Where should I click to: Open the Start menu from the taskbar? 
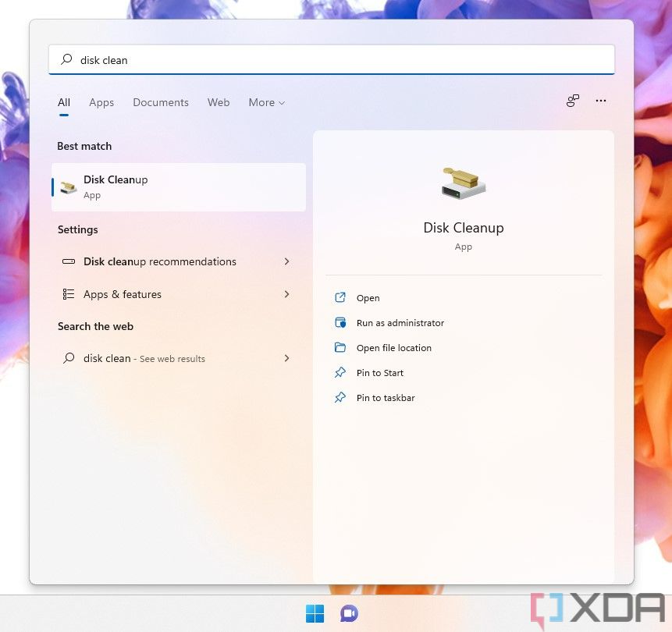(315, 613)
